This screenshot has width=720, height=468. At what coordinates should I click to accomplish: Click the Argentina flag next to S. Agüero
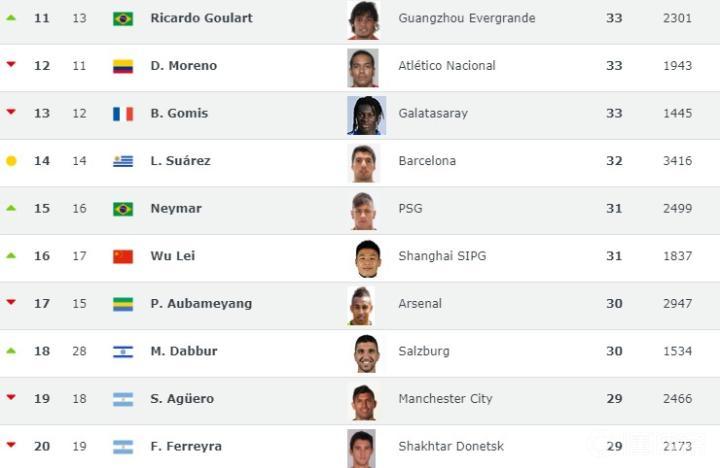click(x=123, y=399)
